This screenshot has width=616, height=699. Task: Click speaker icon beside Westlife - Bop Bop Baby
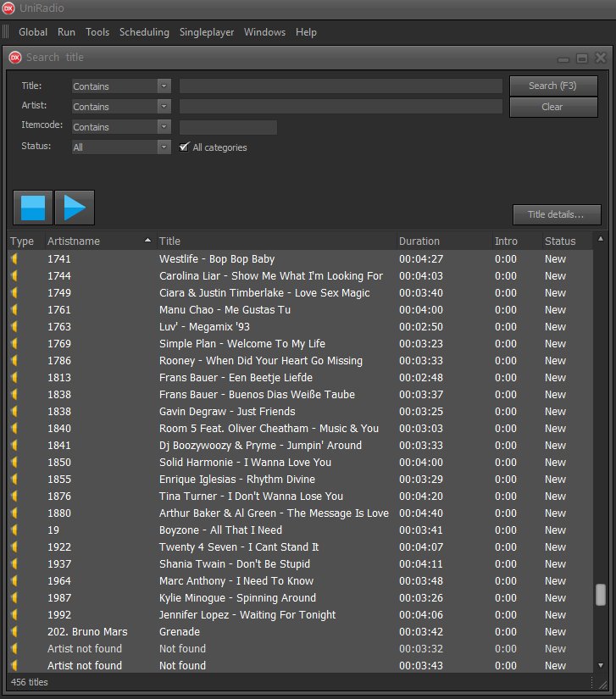[x=14, y=259]
